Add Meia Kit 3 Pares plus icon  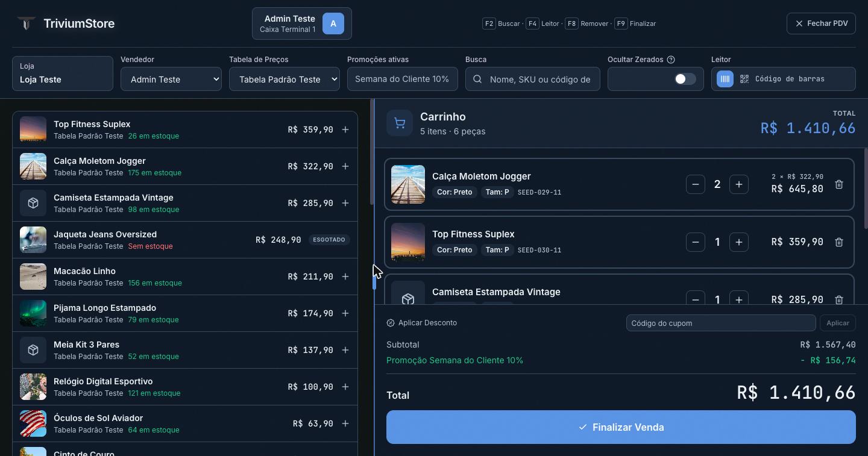tap(345, 350)
